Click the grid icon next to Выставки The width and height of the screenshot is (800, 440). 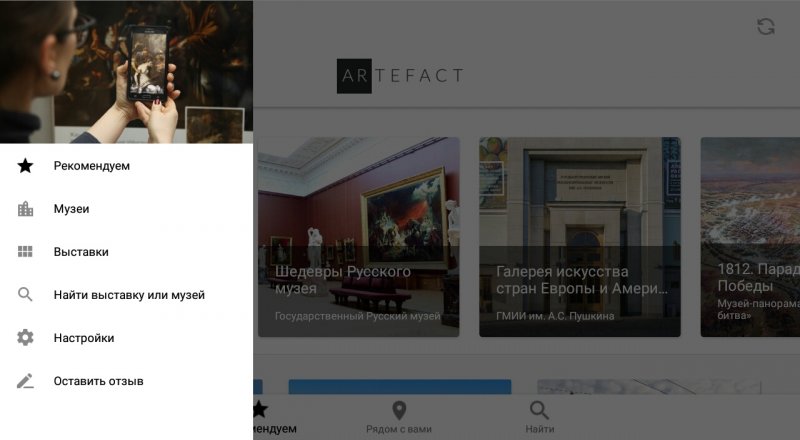click(x=25, y=252)
